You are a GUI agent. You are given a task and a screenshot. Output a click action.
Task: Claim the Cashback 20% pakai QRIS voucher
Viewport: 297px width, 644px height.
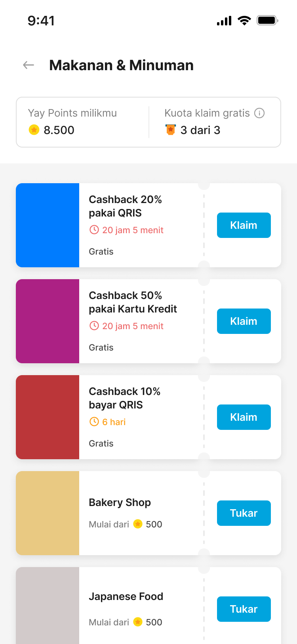pos(244,225)
